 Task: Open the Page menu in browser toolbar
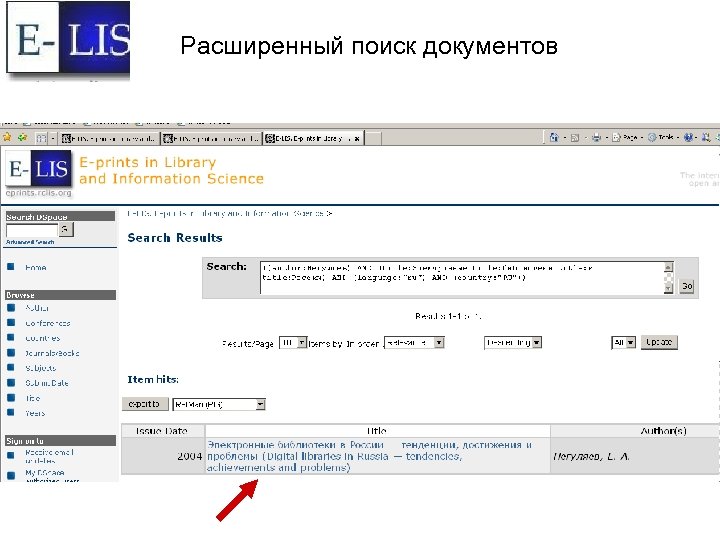click(626, 137)
